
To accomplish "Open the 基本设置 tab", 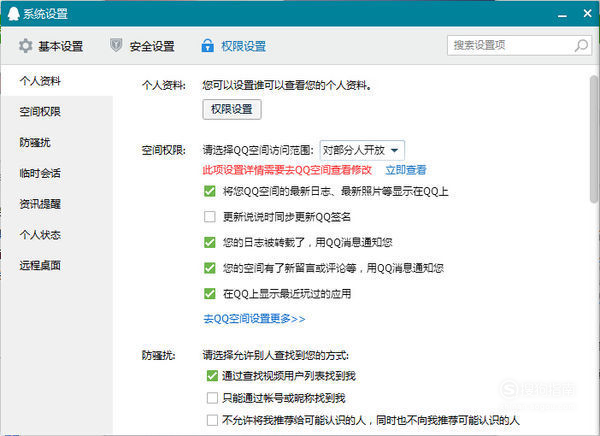I will tap(51, 46).
